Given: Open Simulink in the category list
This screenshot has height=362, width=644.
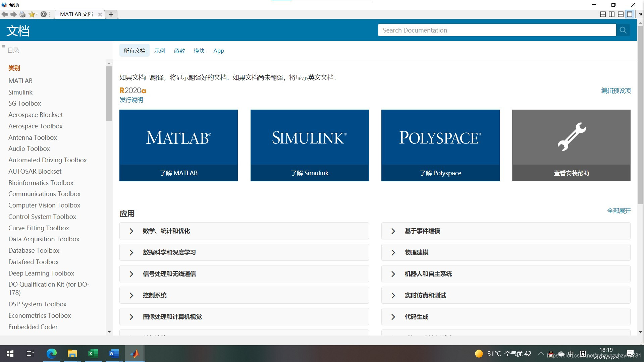Looking at the screenshot, I should tap(20, 92).
